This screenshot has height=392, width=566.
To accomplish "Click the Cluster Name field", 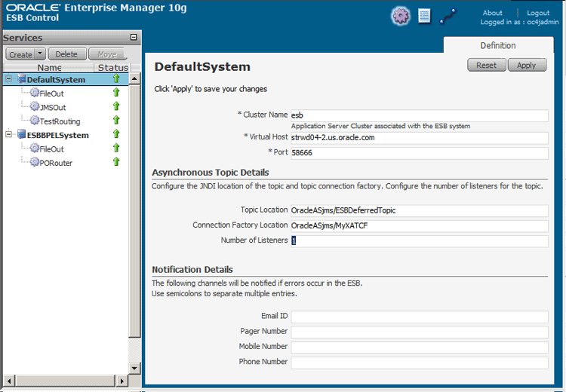I will (420, 115).
